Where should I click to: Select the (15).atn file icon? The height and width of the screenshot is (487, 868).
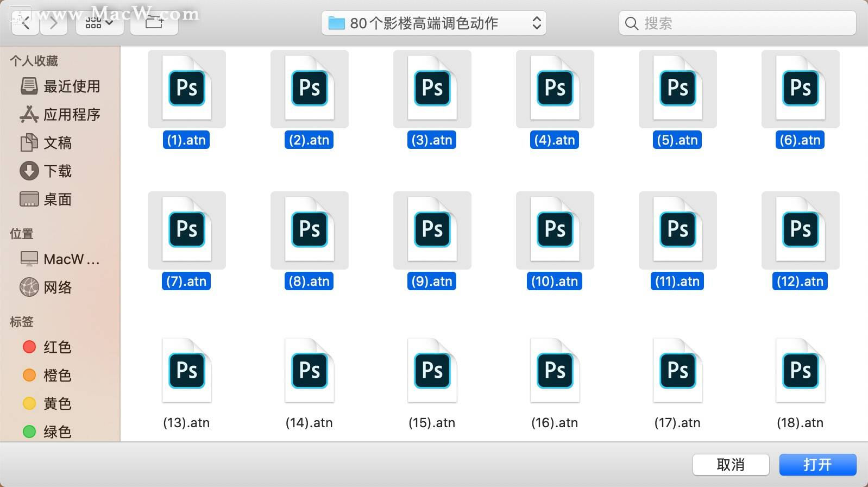pos(432,371)
